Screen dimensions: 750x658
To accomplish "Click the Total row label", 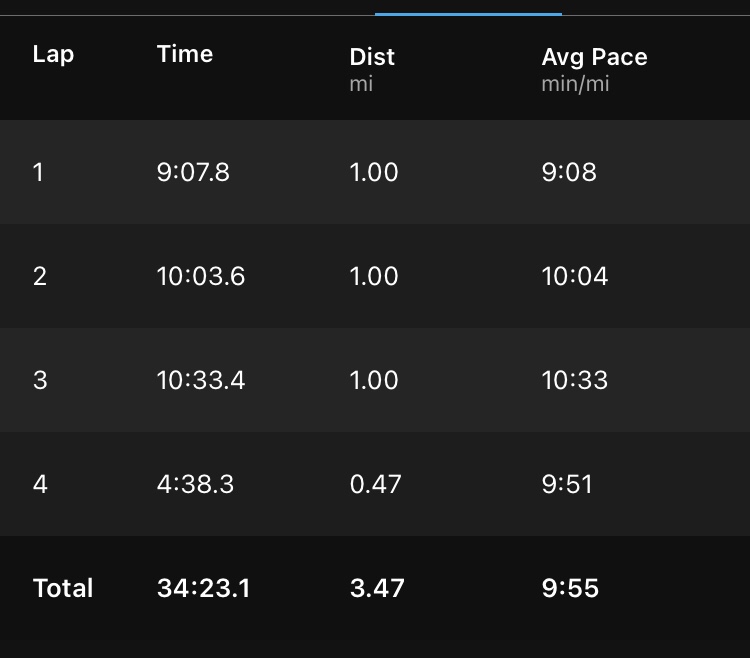I will click(x=63, y=588).
